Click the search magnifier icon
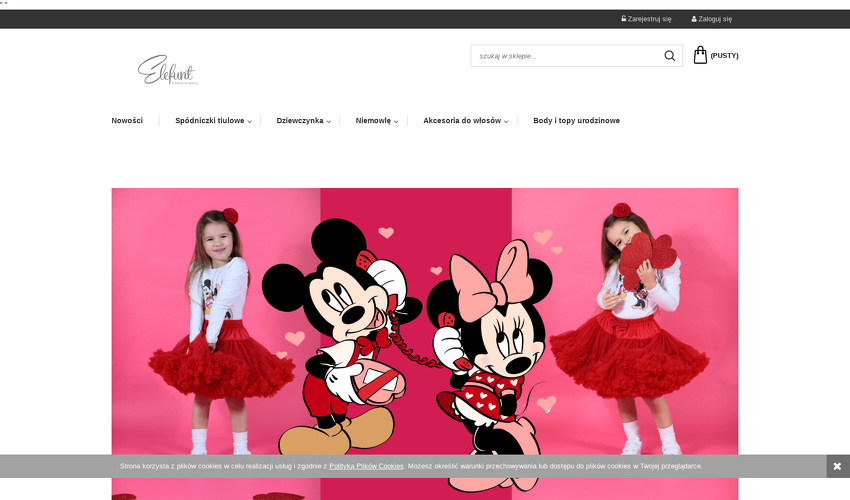850x500 pixels. pos(669,56)
